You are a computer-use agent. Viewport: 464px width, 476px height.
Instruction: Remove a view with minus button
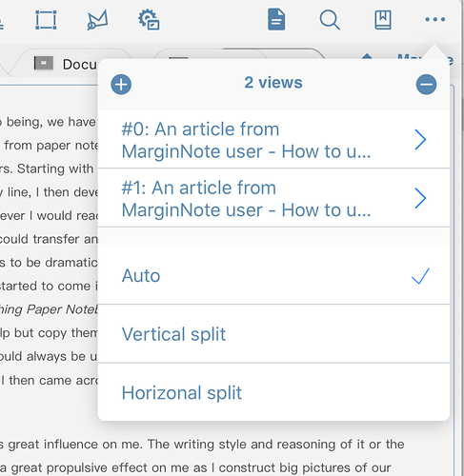(x=426, y=85)
